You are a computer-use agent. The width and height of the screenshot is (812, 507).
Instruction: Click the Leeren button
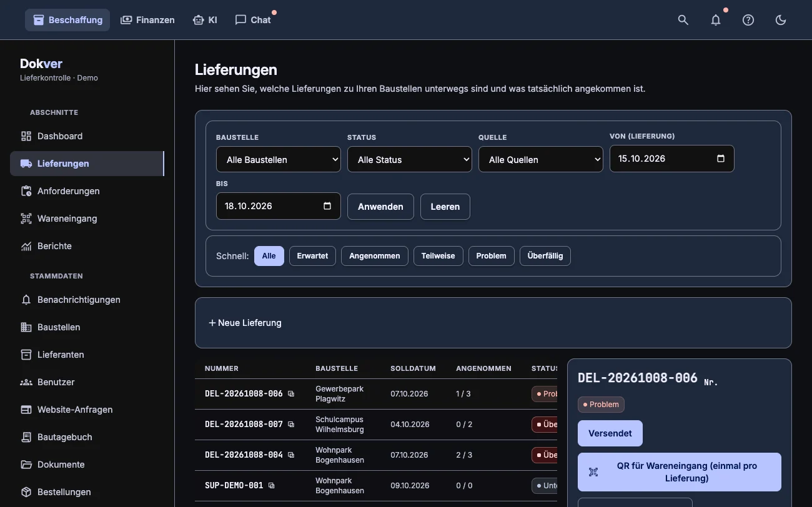tap(445, 207)
